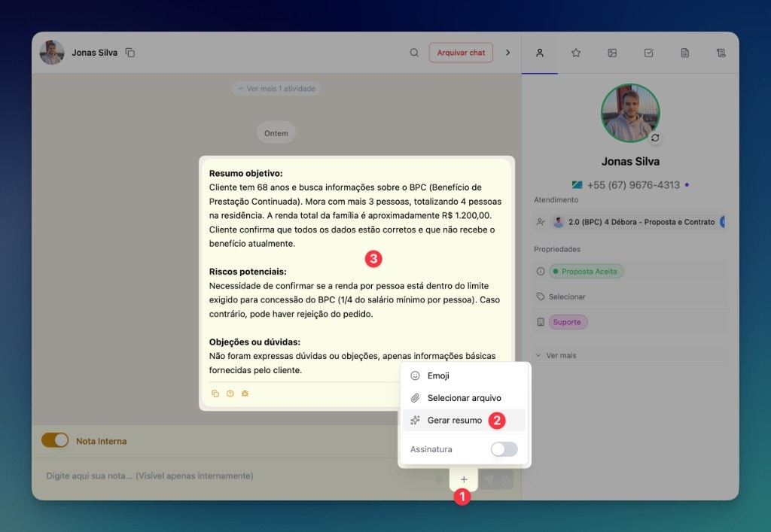Open the transactions panel icon
The image size is (771, 532).
(x=721, y=53)
